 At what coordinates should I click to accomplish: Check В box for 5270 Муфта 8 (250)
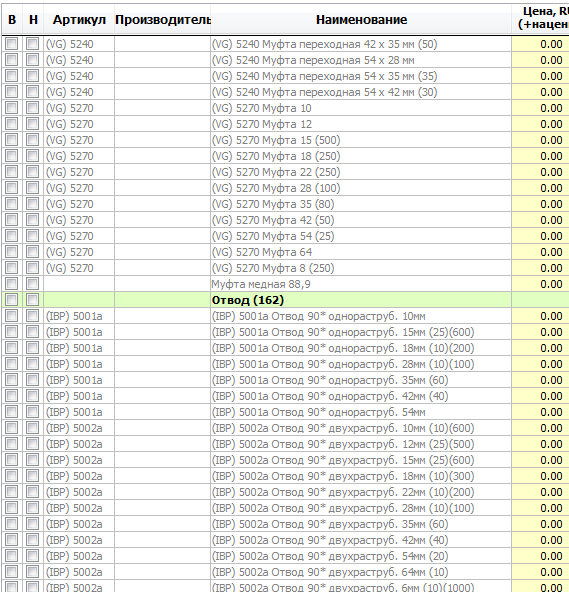[11, 268]
